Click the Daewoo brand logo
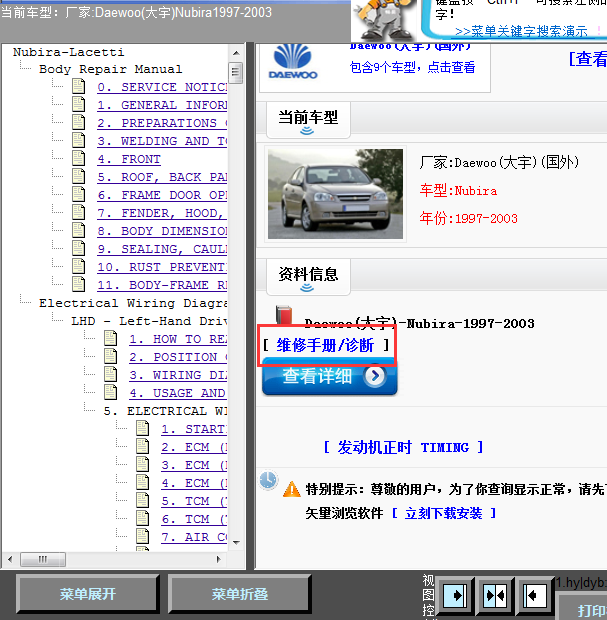This screenshot has width=607, height=620. tap(293, 62)
